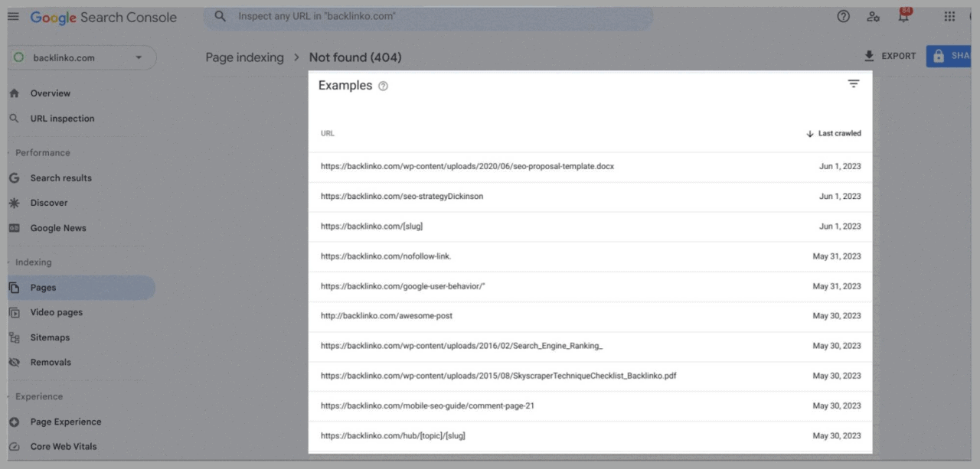Click the Examples help info icon

tap(384, 86)
